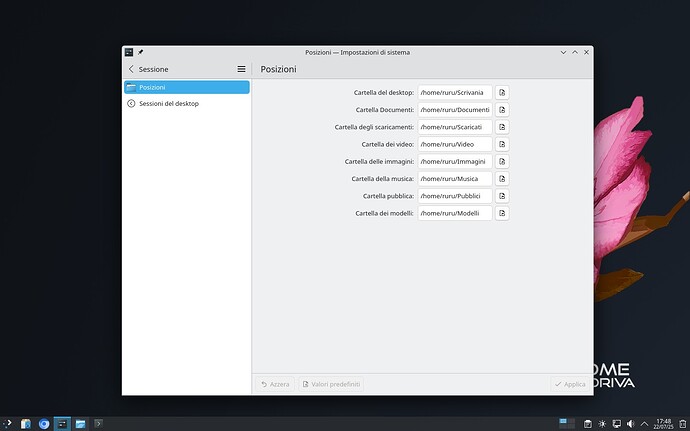Screen dimensions: 690x431
Task: Click browse icon for Cartella del desktop
Action: coord(502,92)
